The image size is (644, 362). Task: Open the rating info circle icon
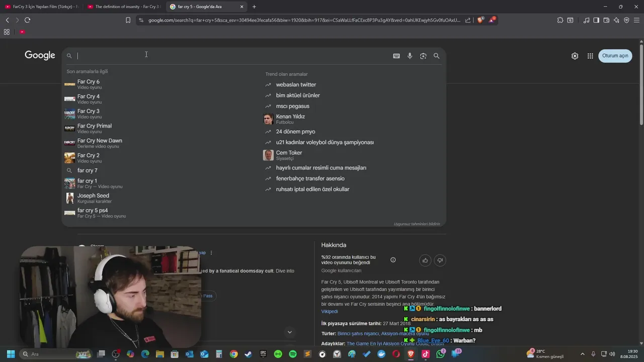coord(393,260)
